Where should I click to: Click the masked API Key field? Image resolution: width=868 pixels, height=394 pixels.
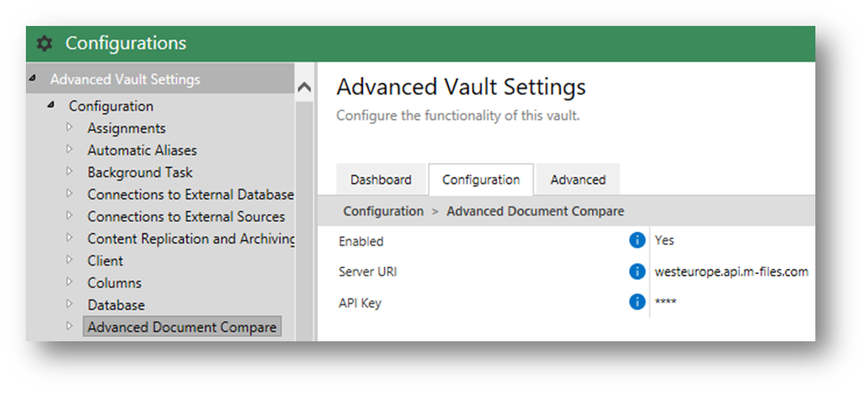tap(732, 302)
